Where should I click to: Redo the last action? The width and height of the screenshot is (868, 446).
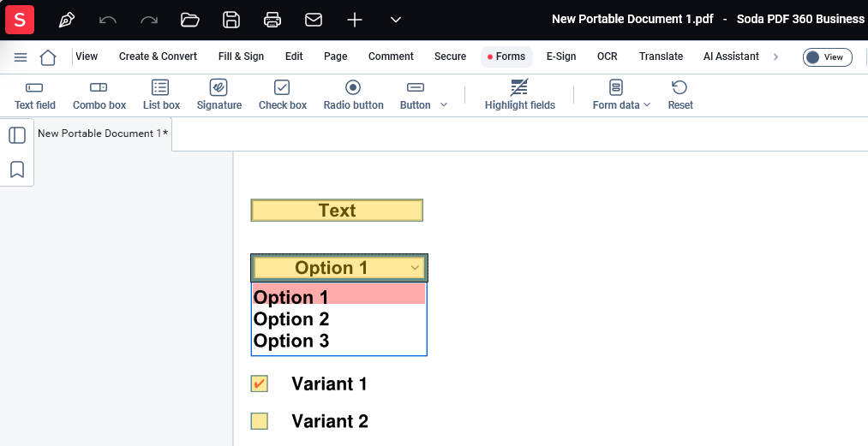149,20
